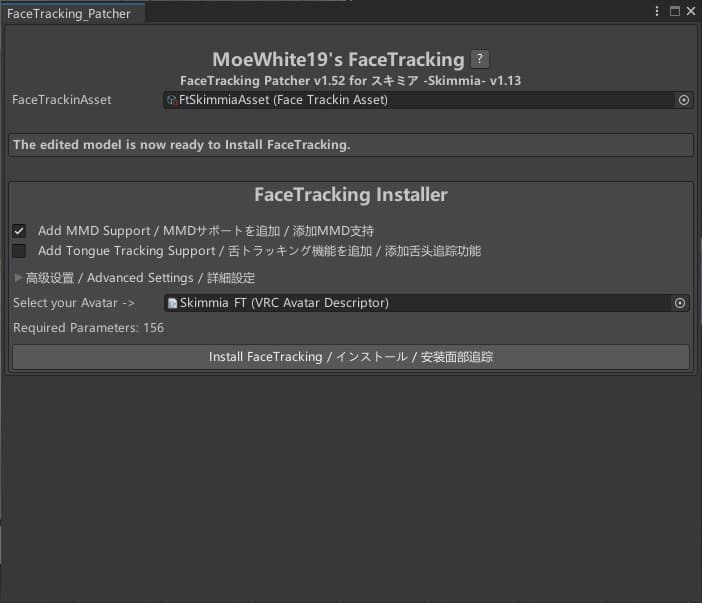The image size is (702, 603).
Task: Click the FtSkimmiaAsset asset type icon
Action: [172, 100]
